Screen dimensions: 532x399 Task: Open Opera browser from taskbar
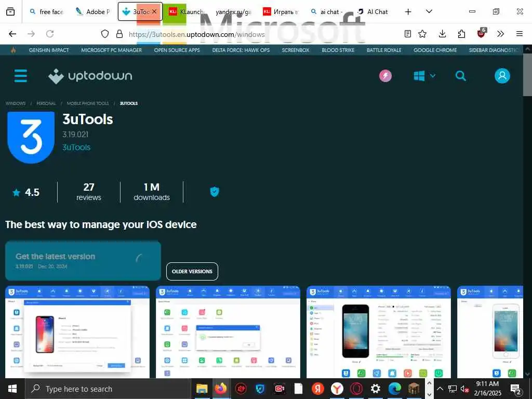point(356,389)
